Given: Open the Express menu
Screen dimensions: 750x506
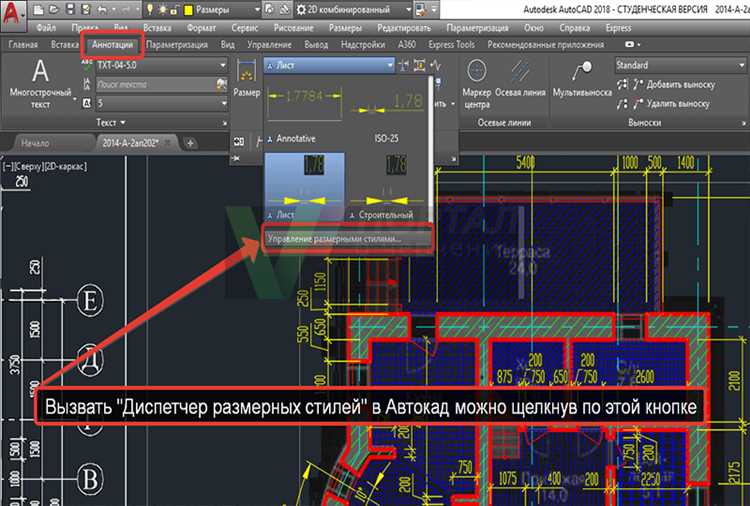Looking at the screenshot, I should point(618,28).
